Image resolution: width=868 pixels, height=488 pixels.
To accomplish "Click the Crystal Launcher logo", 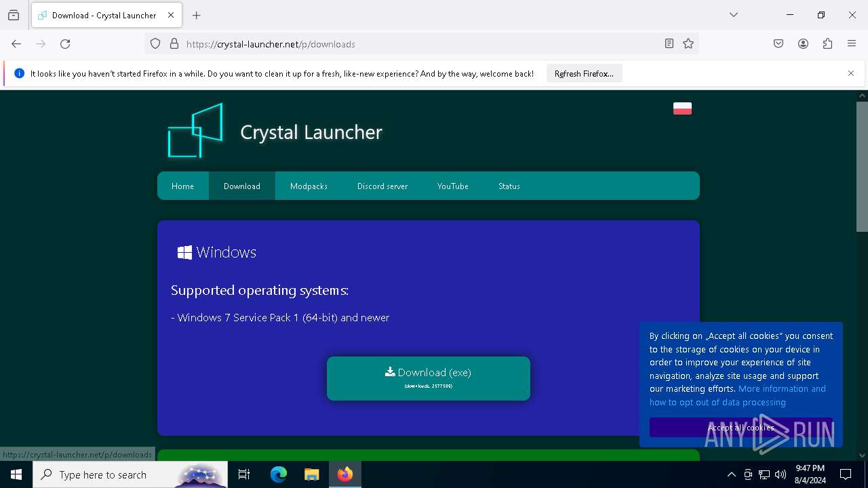I will [195, 131].
